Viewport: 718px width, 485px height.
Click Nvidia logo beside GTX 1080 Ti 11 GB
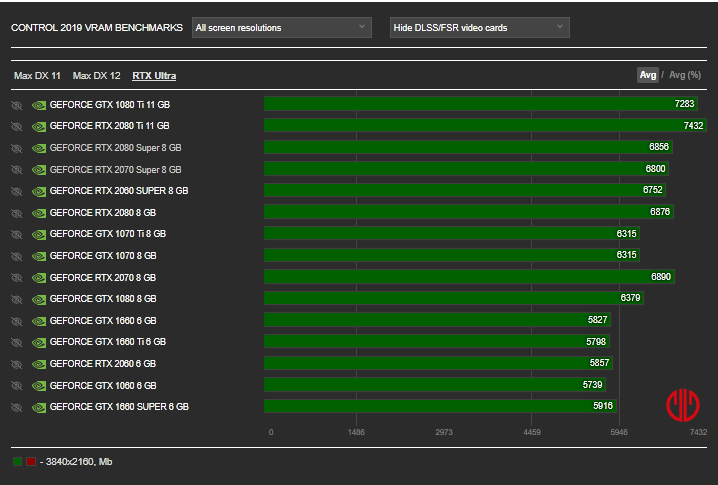39,106
